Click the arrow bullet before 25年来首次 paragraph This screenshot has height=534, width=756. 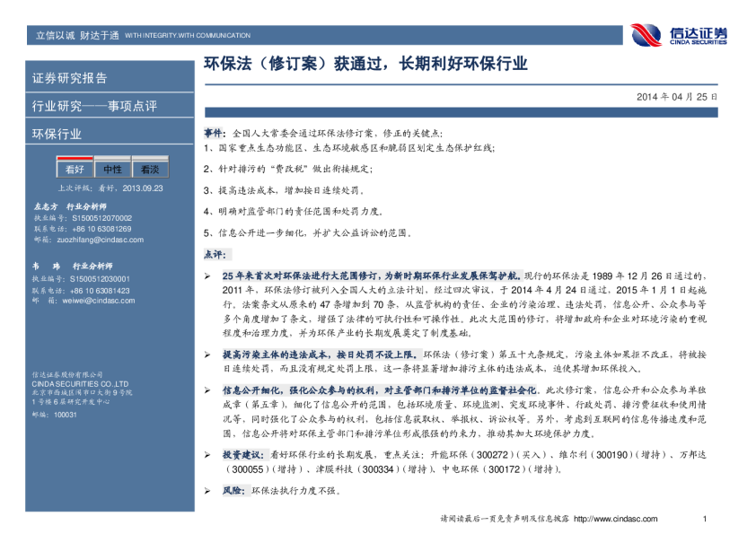[x=207, y=276]
